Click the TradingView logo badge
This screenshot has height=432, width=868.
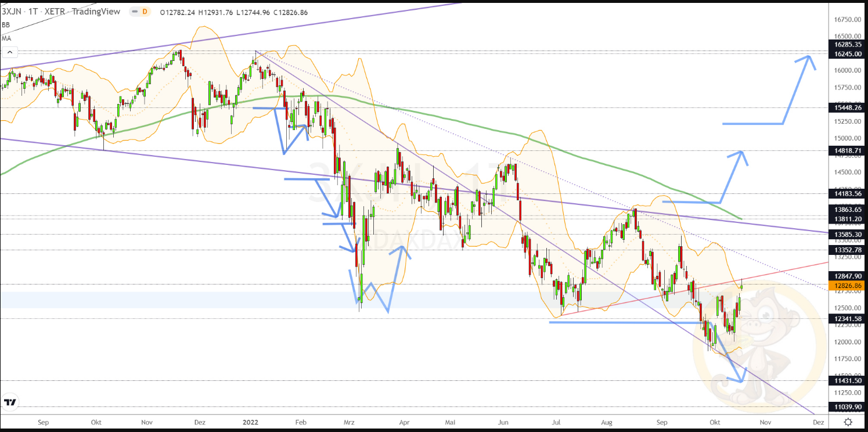[10, 402]
